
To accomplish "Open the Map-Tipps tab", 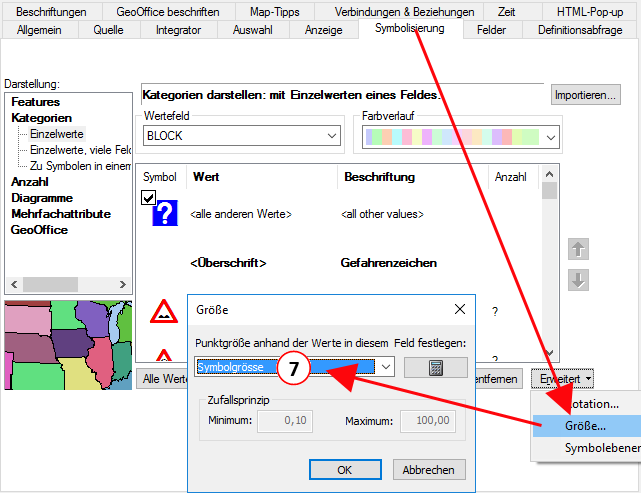I will click(x=275, y=12).
